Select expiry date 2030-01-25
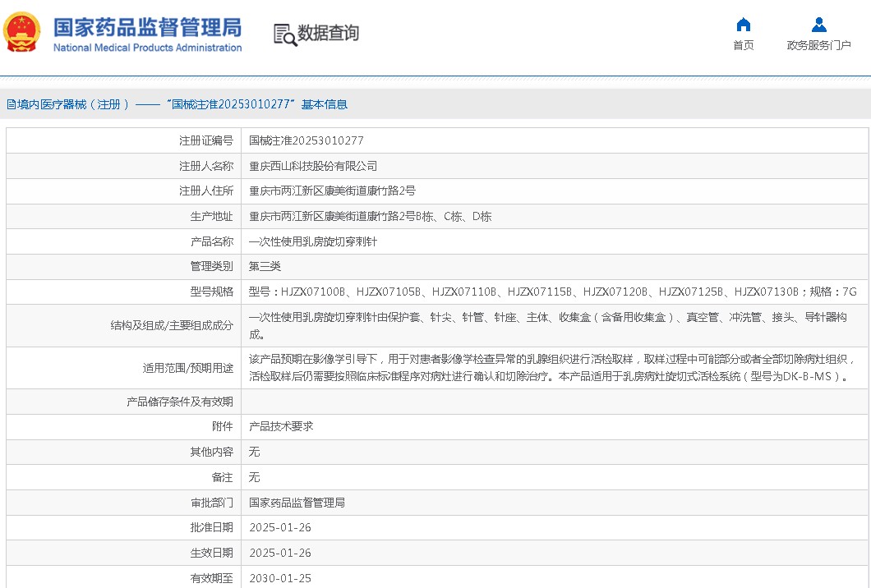This screenshot has width=871, height=588. coord(280,579)
